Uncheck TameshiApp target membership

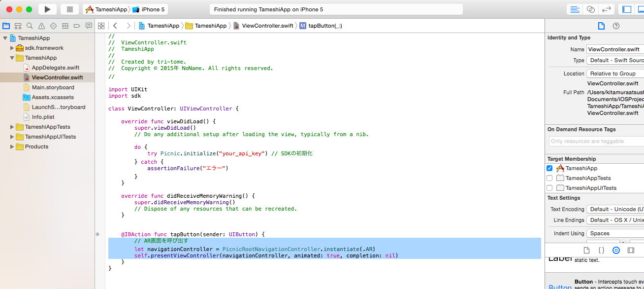pyautogui.click(x=549, y=168)
